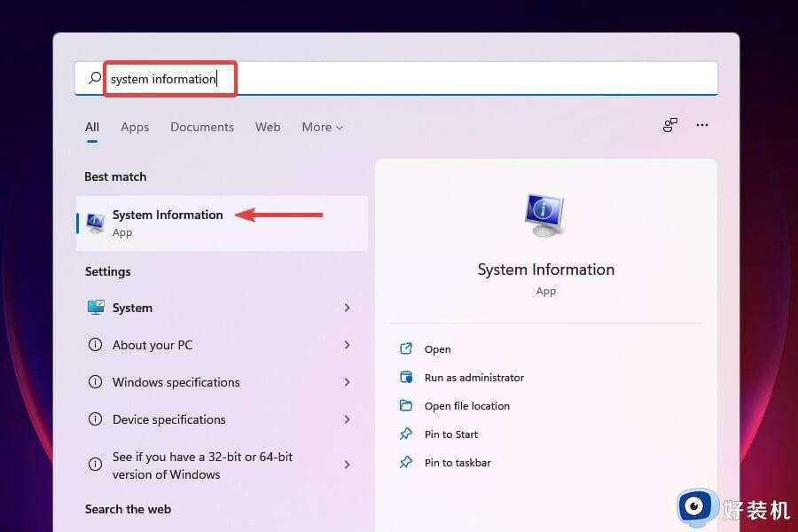Open Windows specifications setting
This screenshot has height=532, width=798.
[222, 382]
